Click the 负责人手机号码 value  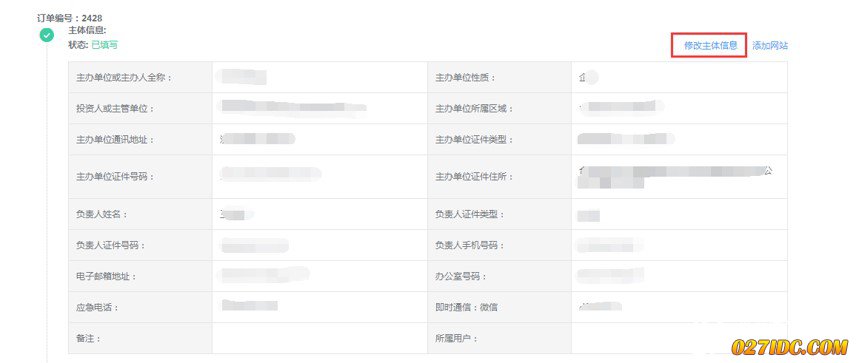(609, 245)
